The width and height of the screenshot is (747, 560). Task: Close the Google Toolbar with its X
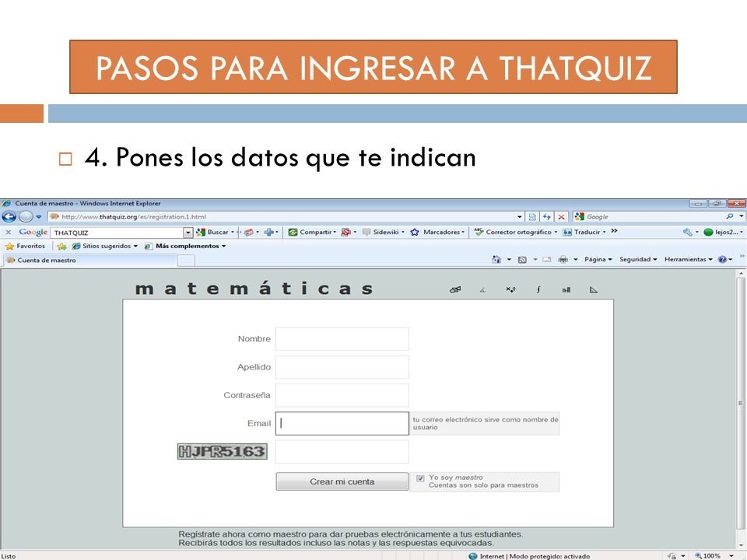[x=8, y=232]
